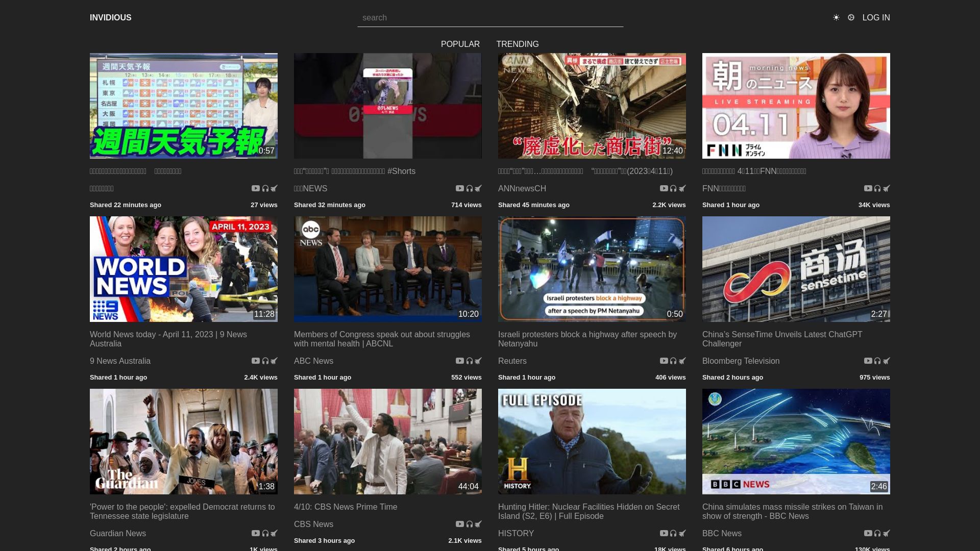This screenshot has width=980, height=551.
Task: Switch to audio mode for the 27-views video
Action: 265,188
